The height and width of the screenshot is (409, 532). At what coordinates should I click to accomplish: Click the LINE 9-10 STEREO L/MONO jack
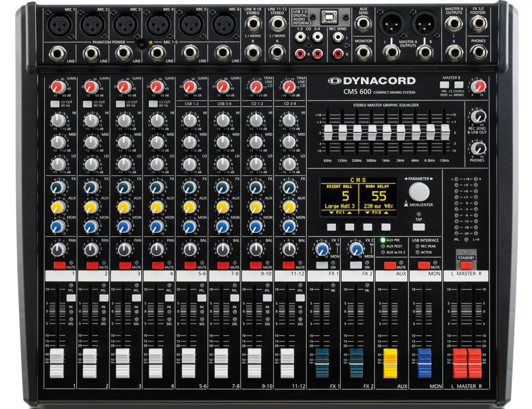click(x=253, y=24)
